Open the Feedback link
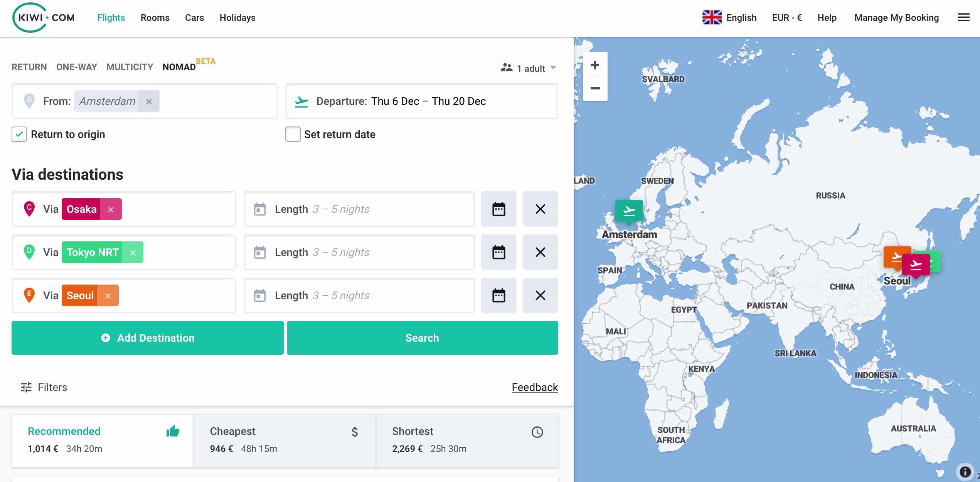Screen dimensions: 980x482 click(x=534, y=387)
